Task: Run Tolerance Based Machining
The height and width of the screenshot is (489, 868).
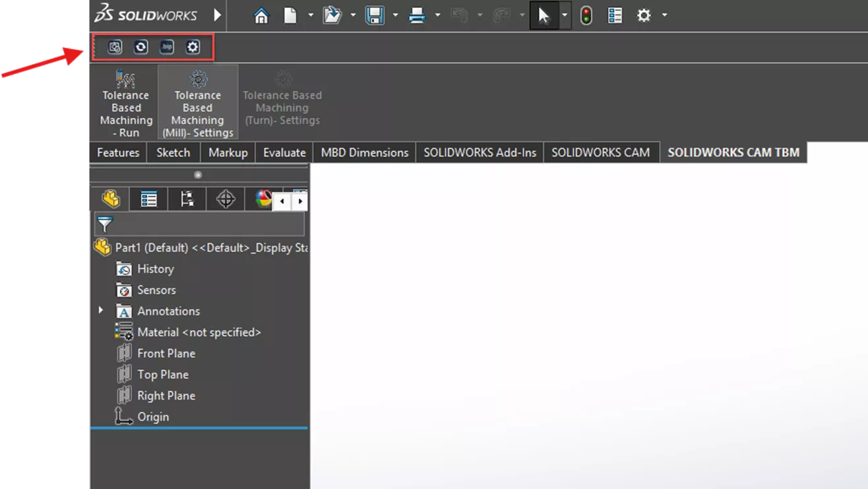Action: coord(126,103)
